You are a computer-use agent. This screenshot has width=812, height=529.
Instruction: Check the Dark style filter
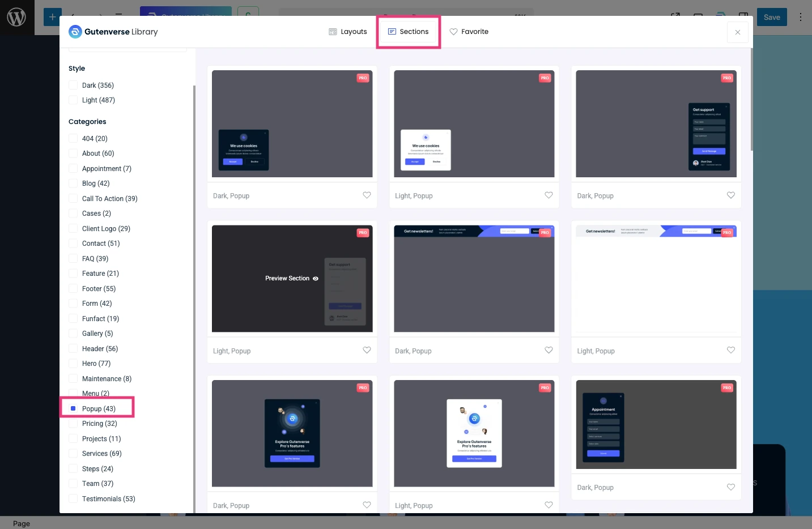click(73, 86)
